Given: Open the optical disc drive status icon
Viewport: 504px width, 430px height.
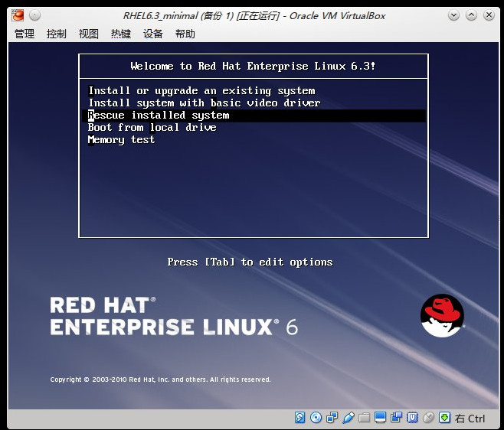Looking at the screenshot, I should [x=316, y=418].
